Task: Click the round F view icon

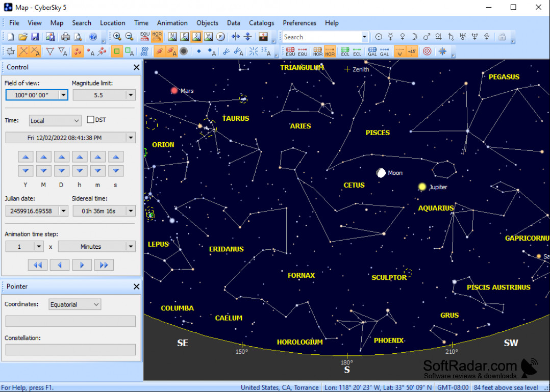Action: pyautogui.click(x=220, y=37)
